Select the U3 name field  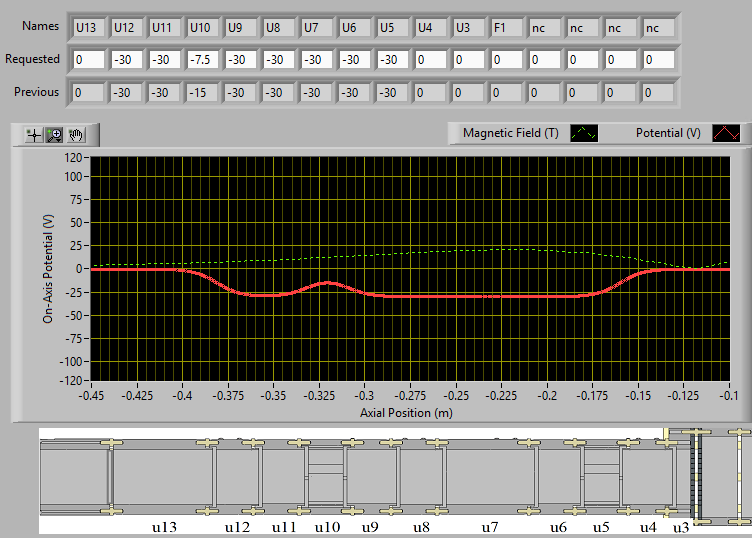469,28
